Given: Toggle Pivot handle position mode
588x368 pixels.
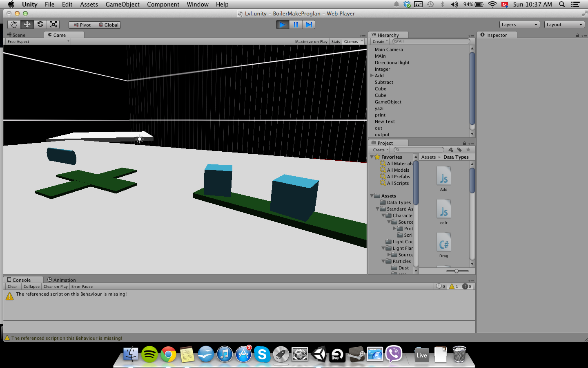Looking at the screenshot, I should pos(82,25).
